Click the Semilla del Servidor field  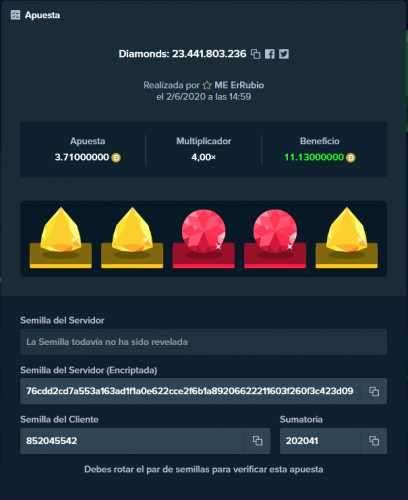(x=203, y=342)
